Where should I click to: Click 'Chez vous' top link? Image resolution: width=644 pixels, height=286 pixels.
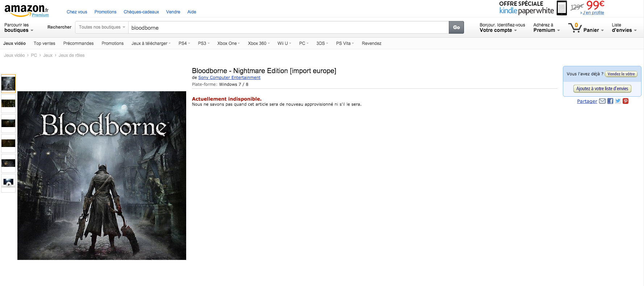(77, 12)
